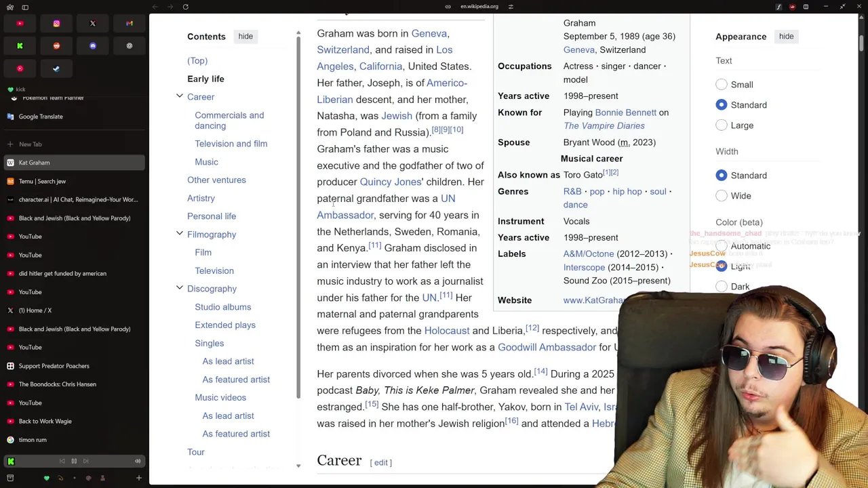Select the Dark color radio button

point(722,287)
